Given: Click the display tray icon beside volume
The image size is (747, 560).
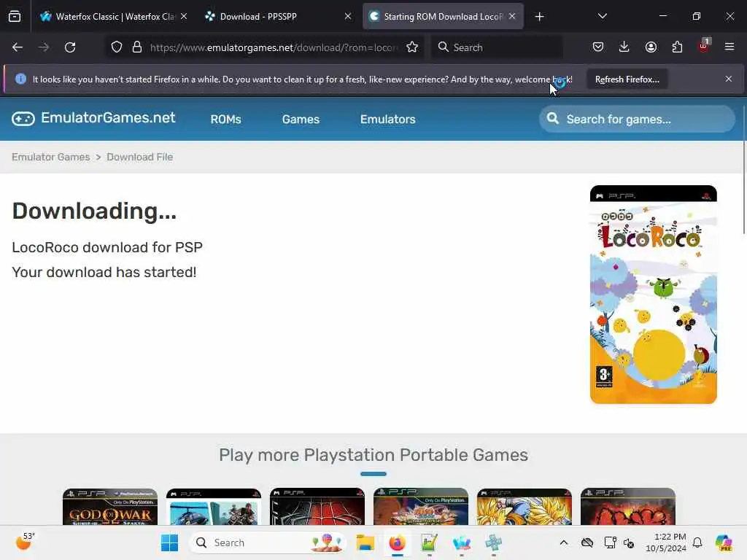Looking at the screenshot, I should click(610, 542).
